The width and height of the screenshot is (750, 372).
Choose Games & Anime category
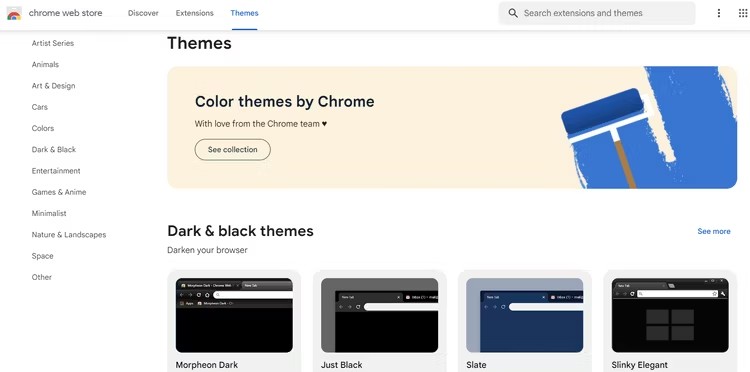coord(59,192)
